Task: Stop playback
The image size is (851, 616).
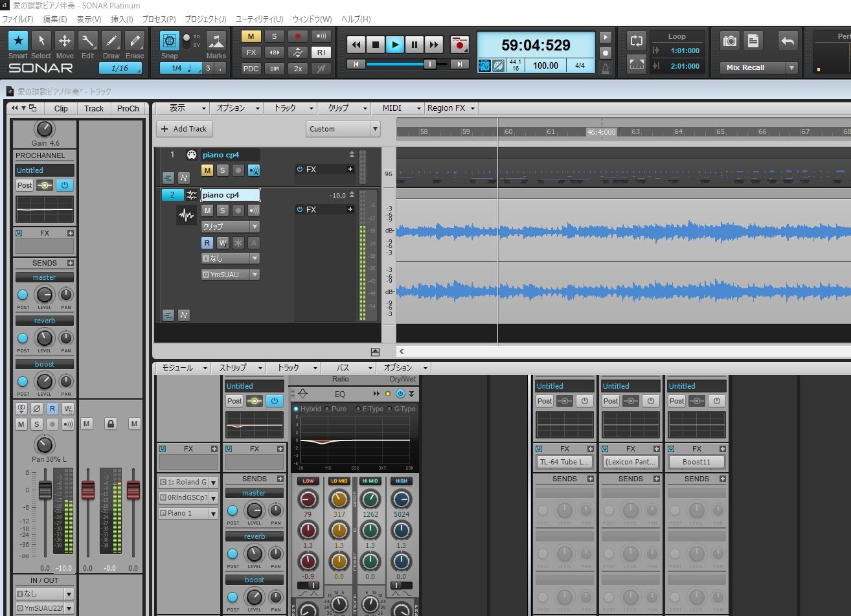Action: (x=376, y=45)
